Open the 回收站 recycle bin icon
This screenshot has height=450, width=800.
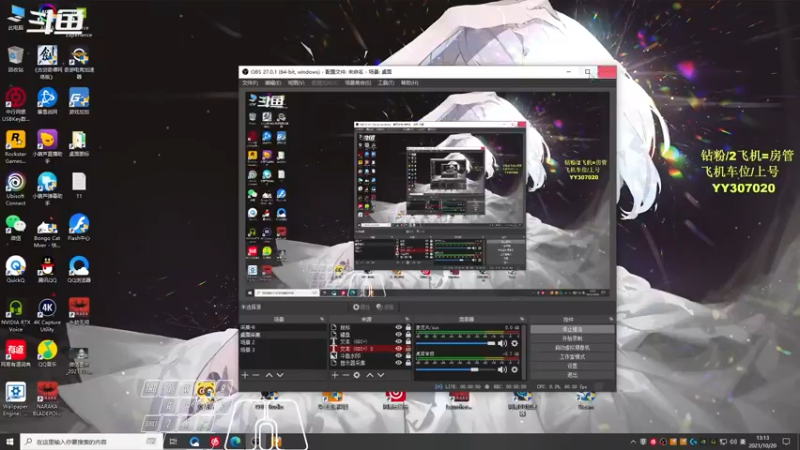pyautogui.click(x=16, y=59)
